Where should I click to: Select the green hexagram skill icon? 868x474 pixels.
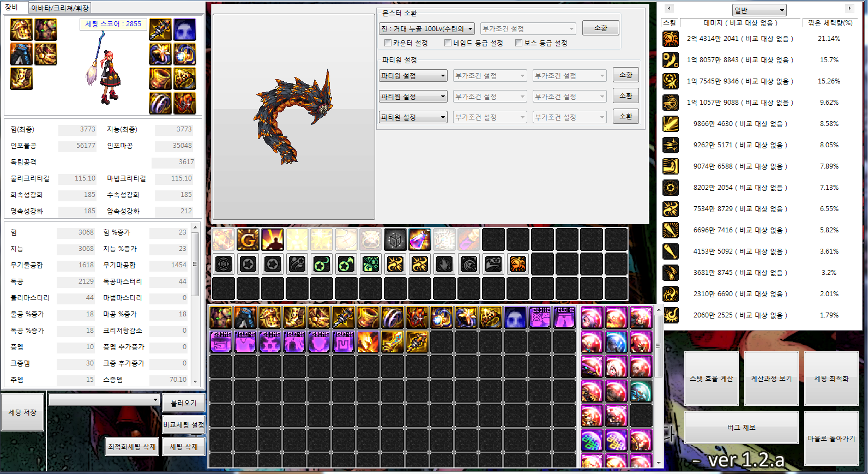[x=371, y=265]
